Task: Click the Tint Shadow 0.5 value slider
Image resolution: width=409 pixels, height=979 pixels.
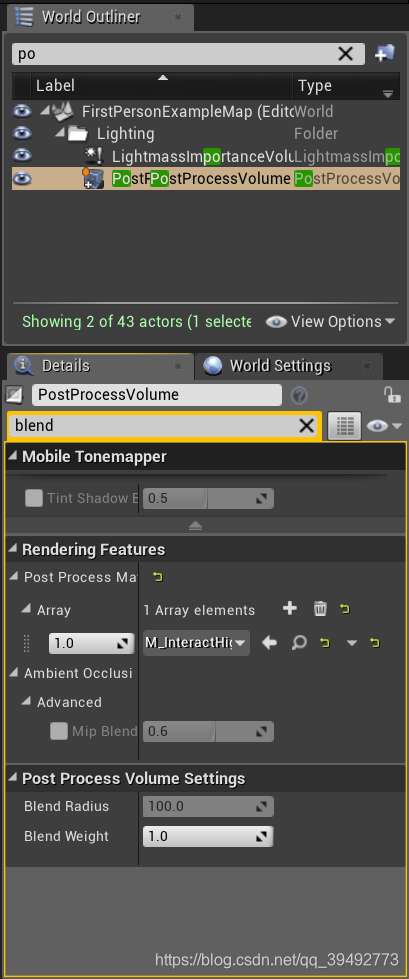Action: coord(208,498)
